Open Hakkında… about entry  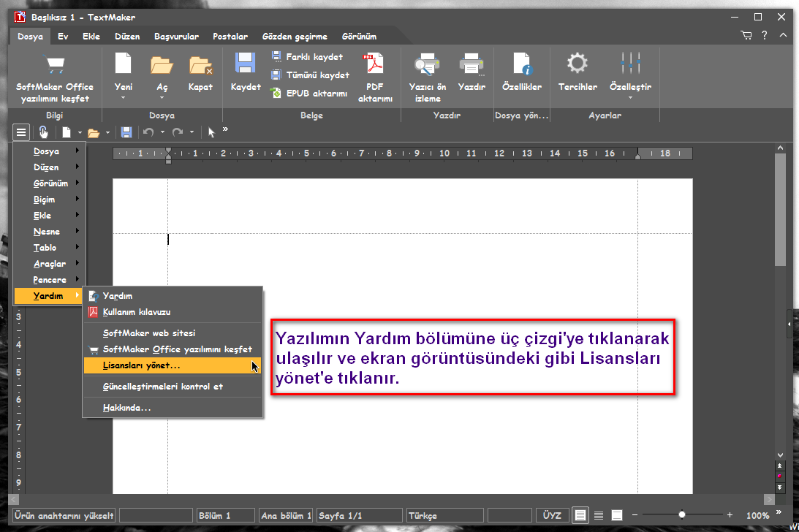pyautogui.click(x=173, y=408)
